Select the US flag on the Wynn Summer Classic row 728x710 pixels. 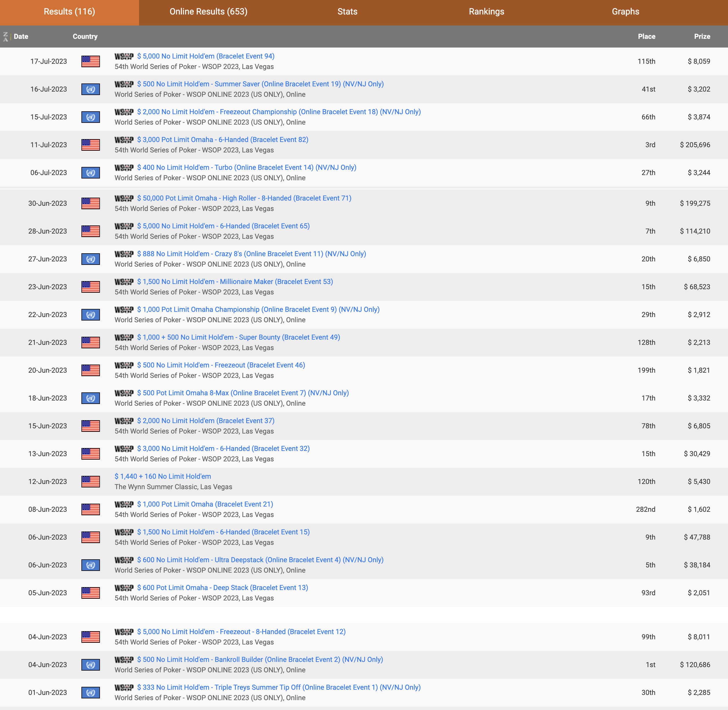pyautogui.click(x=91, y=482)
